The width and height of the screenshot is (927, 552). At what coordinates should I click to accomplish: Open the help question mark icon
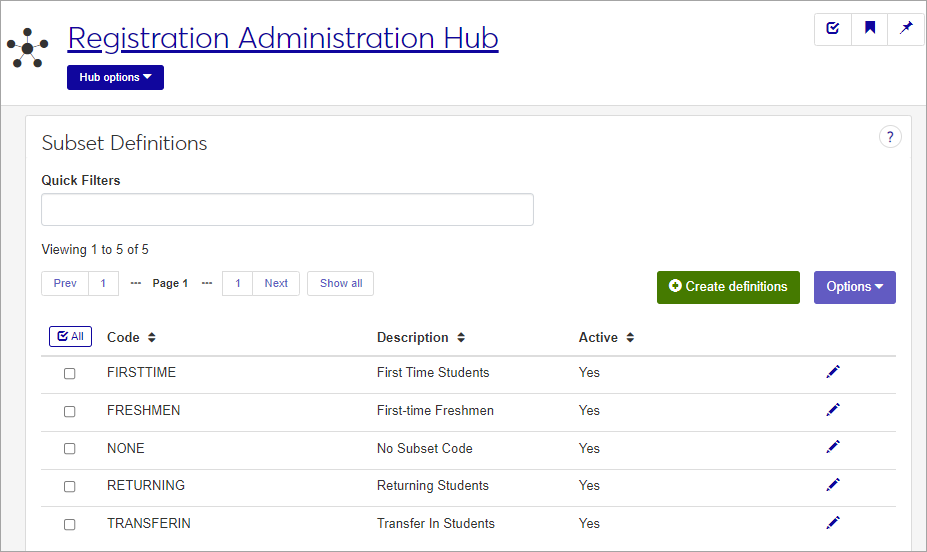tap(890, 137)
